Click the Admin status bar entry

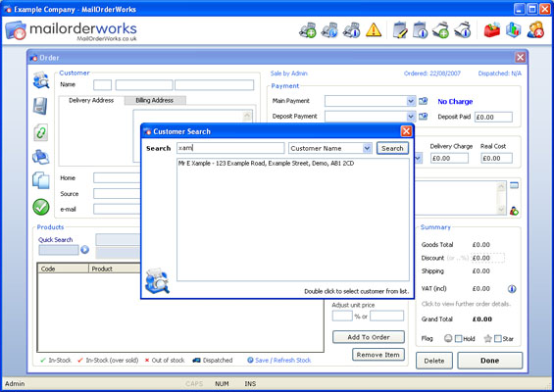coord(15,383)
